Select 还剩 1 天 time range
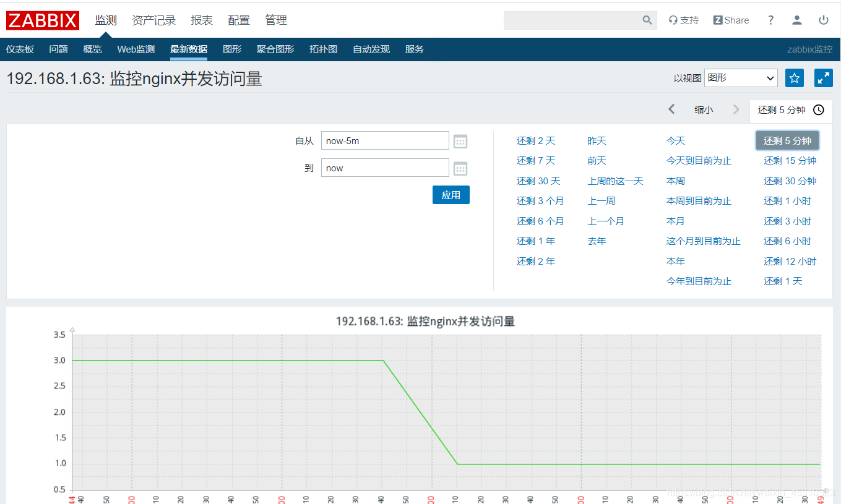 (x=783, y=281)
